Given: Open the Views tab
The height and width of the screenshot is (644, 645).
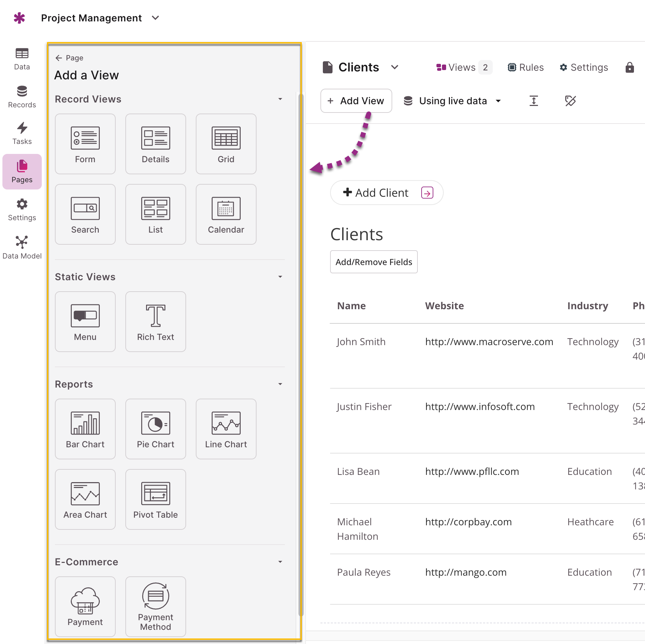Looking at the screenshot, I should (464, 67).
